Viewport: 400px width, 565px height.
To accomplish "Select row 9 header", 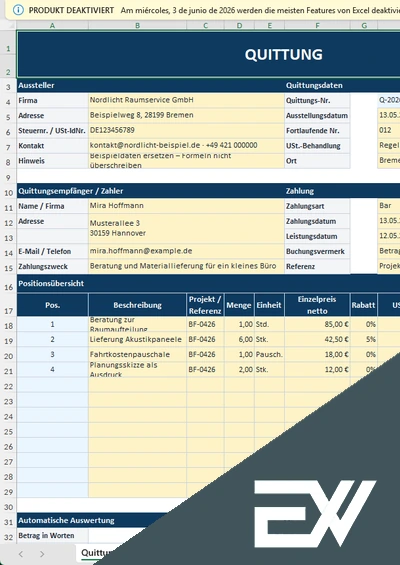I will click(x=8, y=177).
